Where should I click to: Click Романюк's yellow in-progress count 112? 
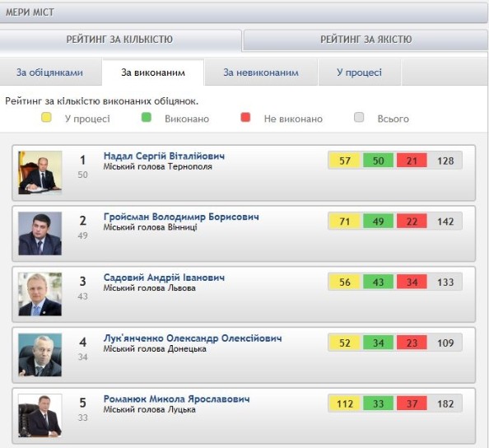coord(345,404)
